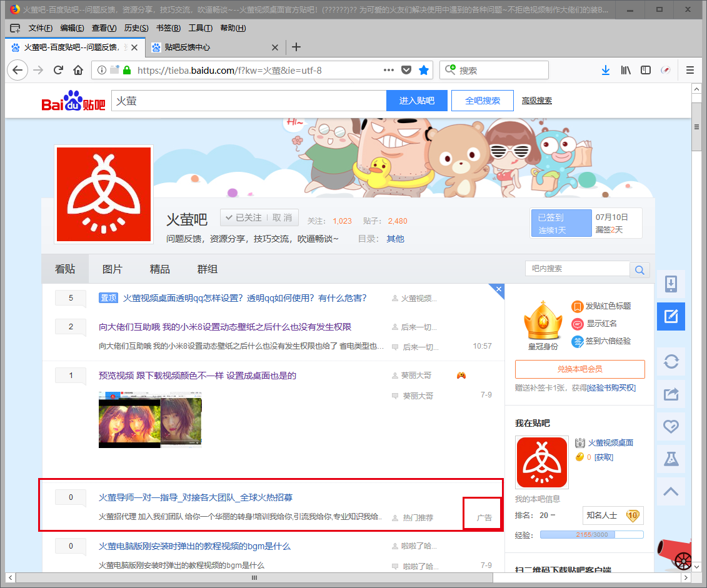Viewport: 707px width, 588px height.
Task: Open the 工具(T) menu
Action: (x=200, y=28)
